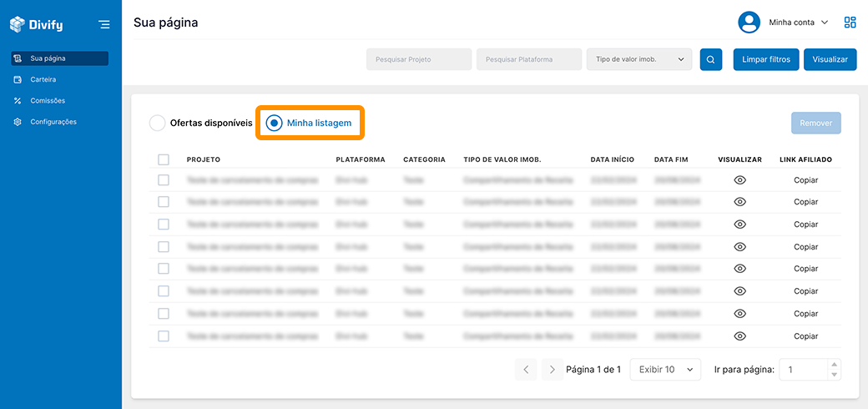
Task: Select the Ofertas disponíveis radio button
Action: [x=157, y=123]
